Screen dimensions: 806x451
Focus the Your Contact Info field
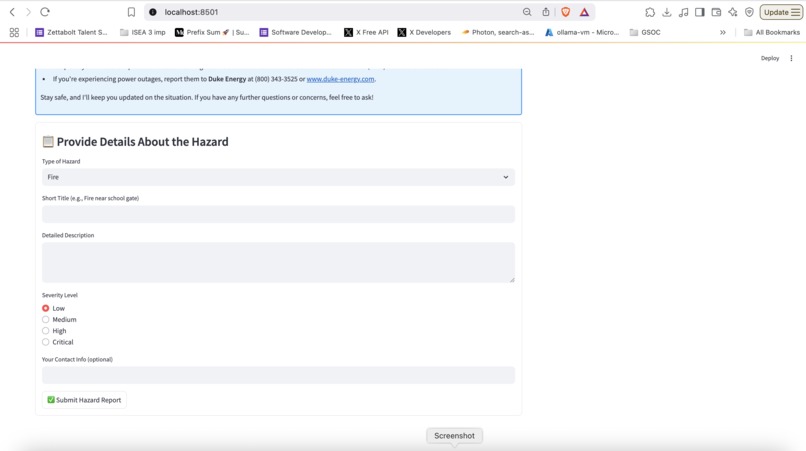point(278,375)
